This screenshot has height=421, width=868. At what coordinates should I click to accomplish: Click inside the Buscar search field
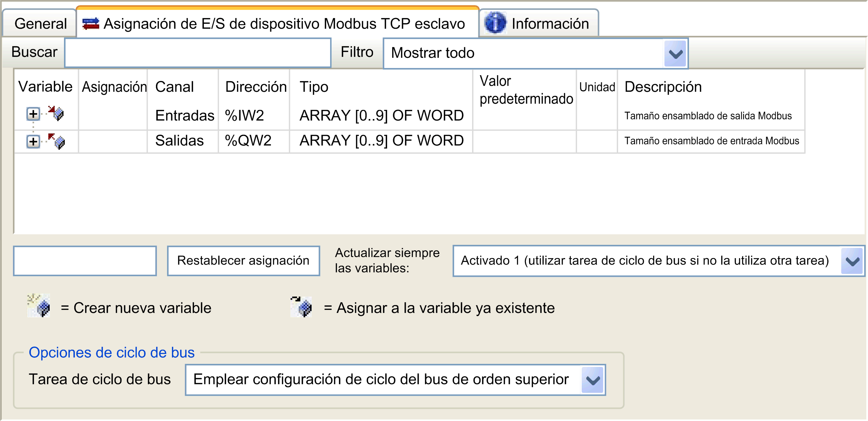[197, 53]
